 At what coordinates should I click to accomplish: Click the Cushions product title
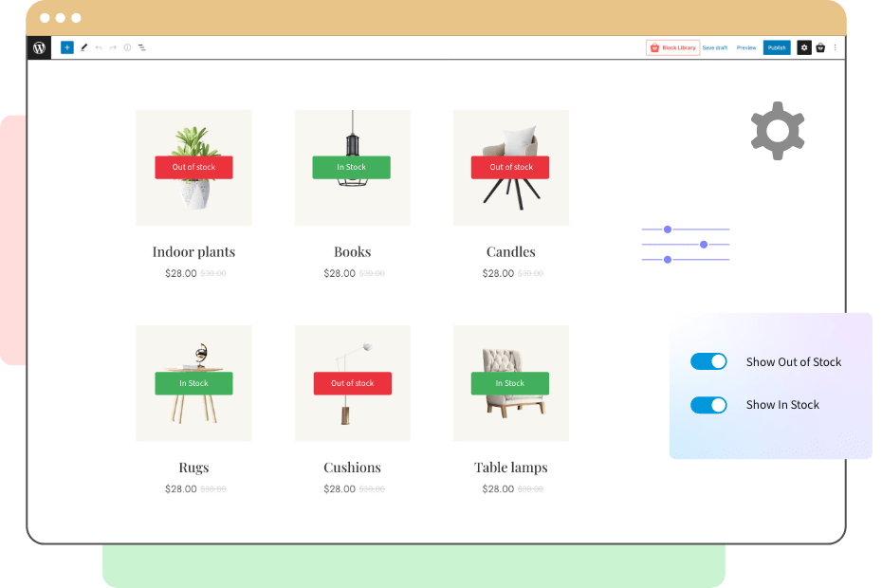click(352, 467)
